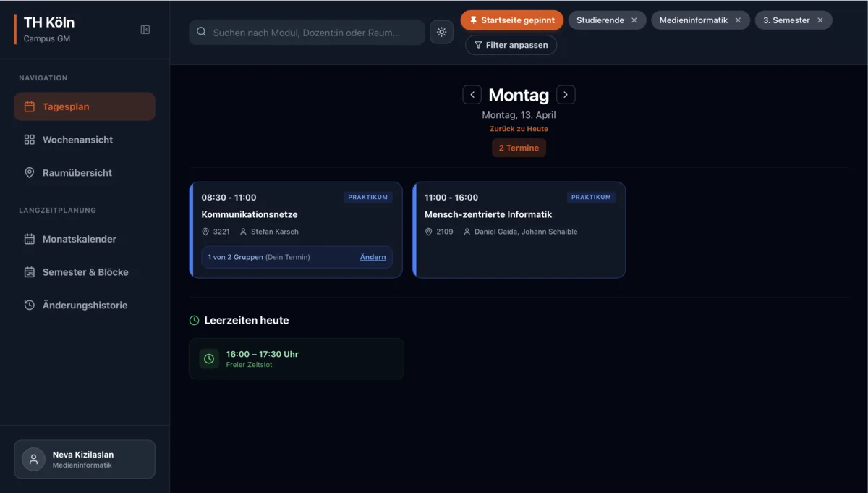The height and width of the screenshot is (493, 868).
Task: Remove the Medieninformatik filter chip
Action: [x=738, y=20]
